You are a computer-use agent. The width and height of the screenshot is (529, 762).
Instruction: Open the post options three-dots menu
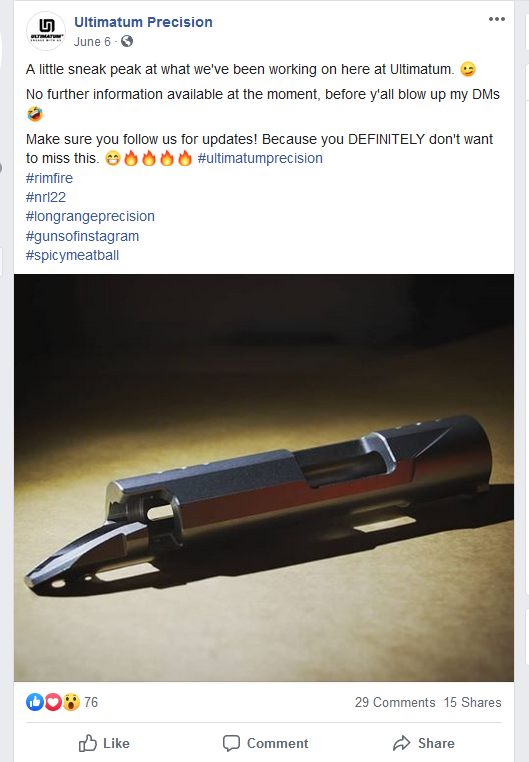click(496, 19)
